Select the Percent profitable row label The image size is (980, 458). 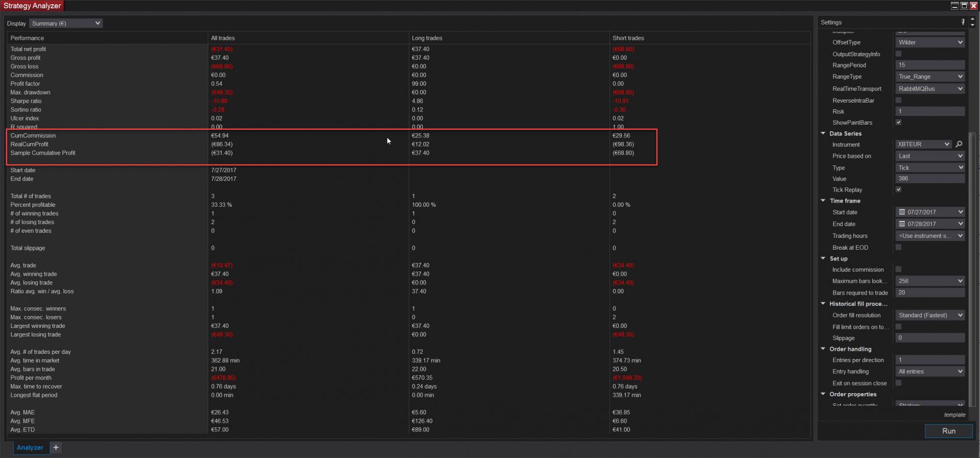tap(33, 205)
